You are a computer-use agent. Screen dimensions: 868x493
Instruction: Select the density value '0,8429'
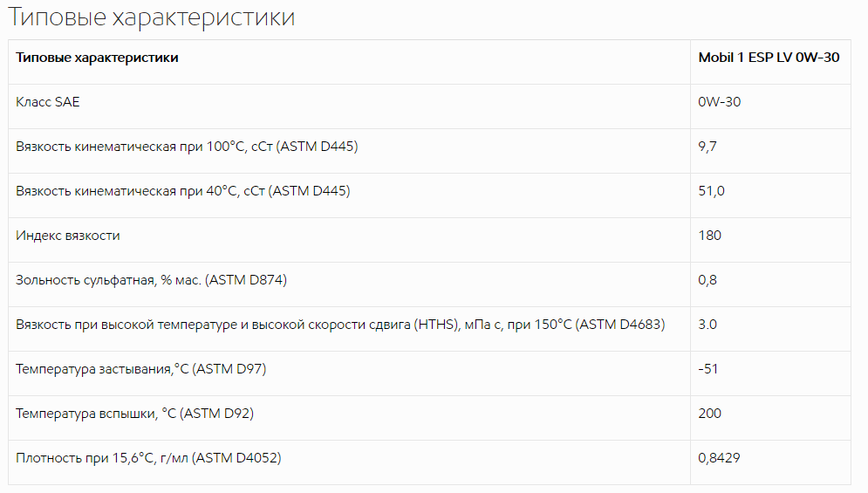[x=719, y=458]
